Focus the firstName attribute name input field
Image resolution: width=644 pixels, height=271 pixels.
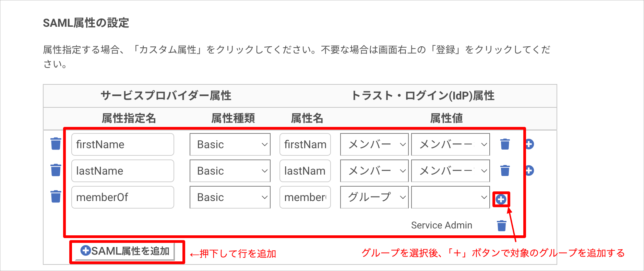[x=123, y=144]
